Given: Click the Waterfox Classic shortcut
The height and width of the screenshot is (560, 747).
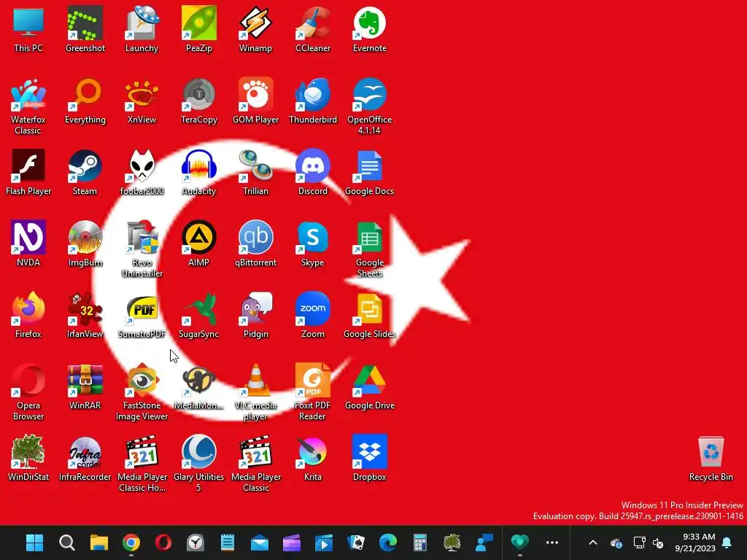Looking at the screenshot, I should (28, 106).
